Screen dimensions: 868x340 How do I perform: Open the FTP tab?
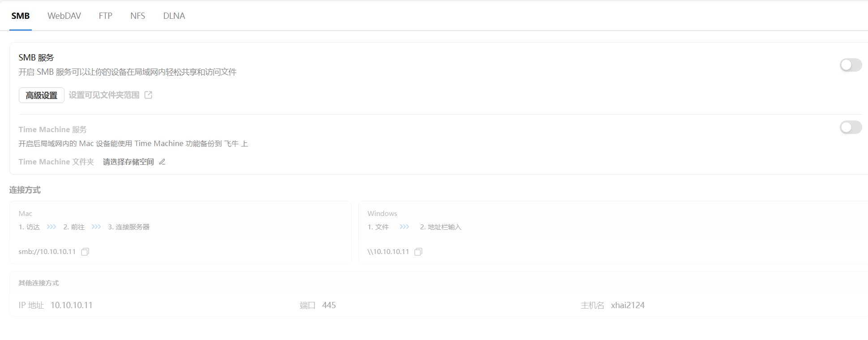point(106,16)
